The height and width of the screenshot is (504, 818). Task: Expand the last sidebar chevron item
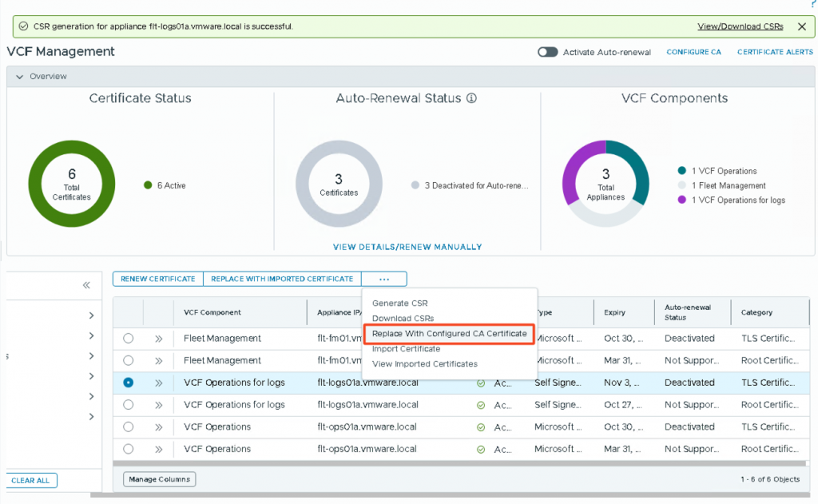click(92, 417)
